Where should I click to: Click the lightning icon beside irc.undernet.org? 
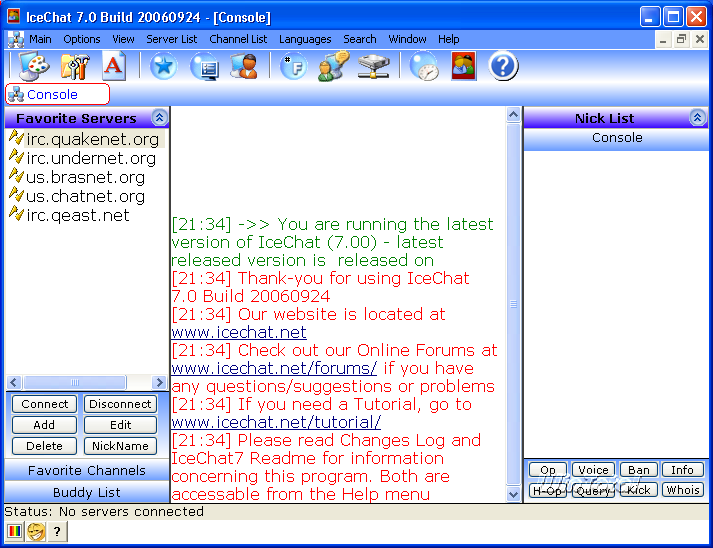(x=16, y=157)
